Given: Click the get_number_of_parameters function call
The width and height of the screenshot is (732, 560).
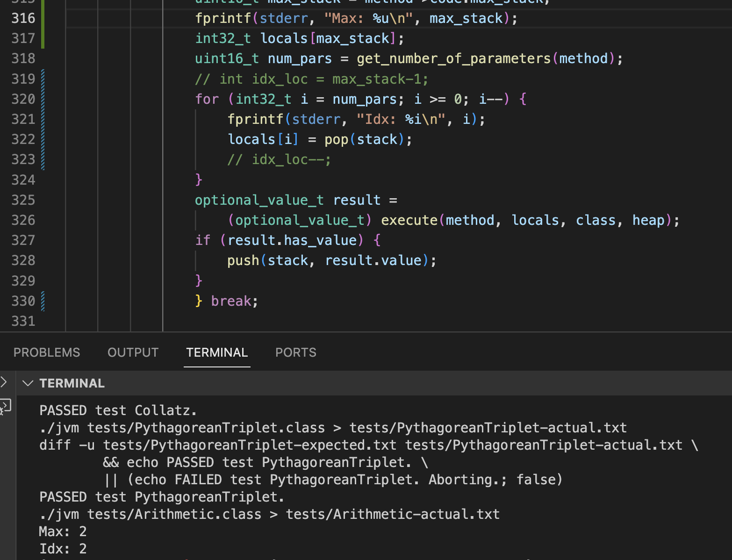Looking at the screenshot, I should click(453, 59).
